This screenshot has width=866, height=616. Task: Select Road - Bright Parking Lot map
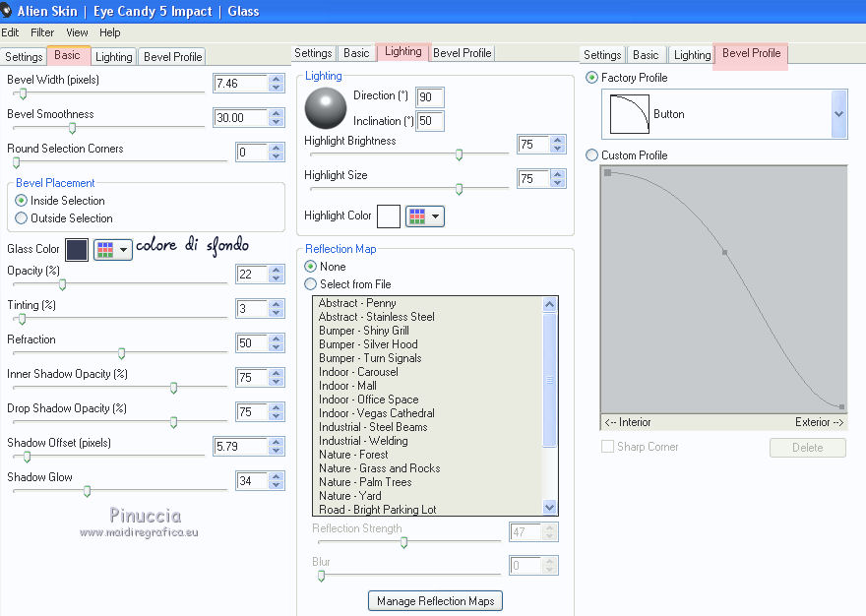[x=377, y=510]
